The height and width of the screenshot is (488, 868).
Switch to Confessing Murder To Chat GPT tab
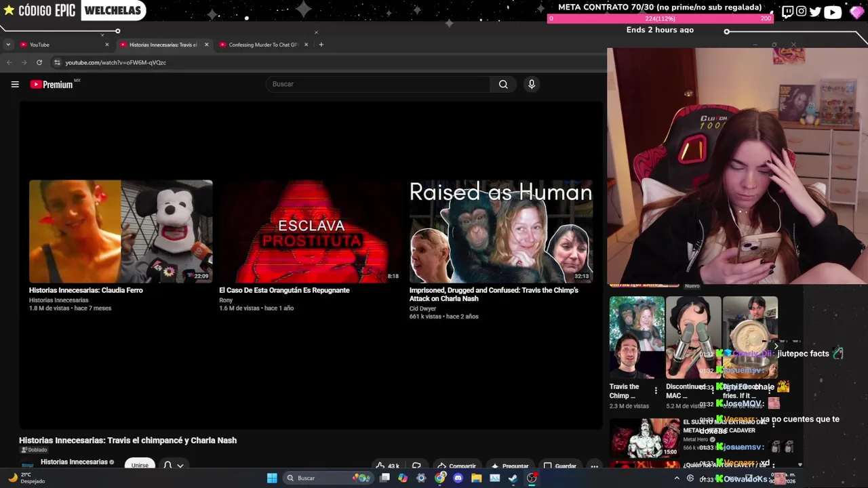pyautogui.click(x=262, y=45)
